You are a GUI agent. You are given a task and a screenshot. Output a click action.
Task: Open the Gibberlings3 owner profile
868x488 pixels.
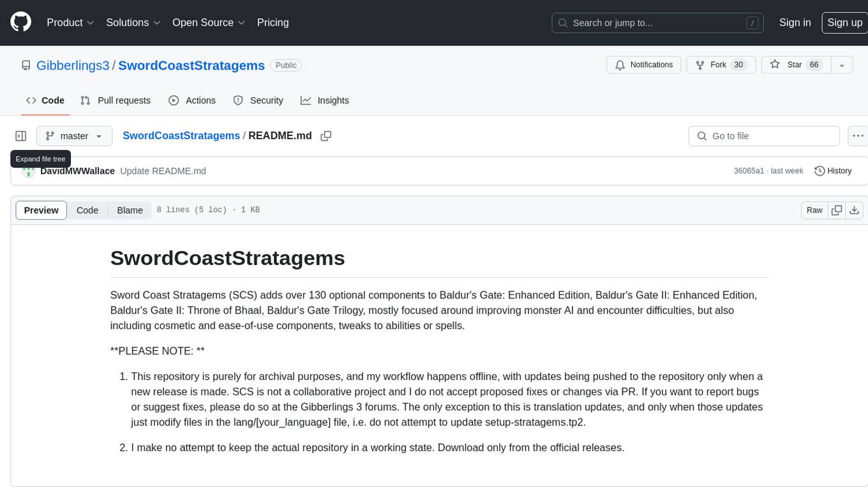[x=73, y=65]
